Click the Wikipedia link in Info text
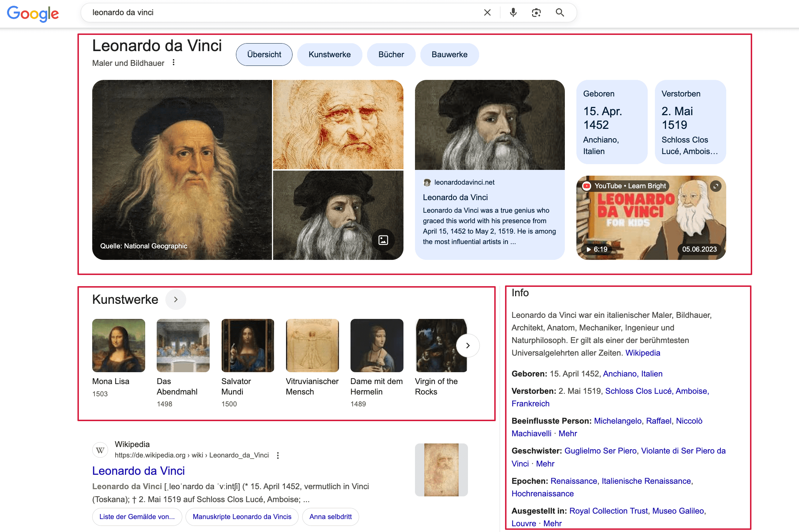This screenshot has width=799, height=532. tap(643, 353)
